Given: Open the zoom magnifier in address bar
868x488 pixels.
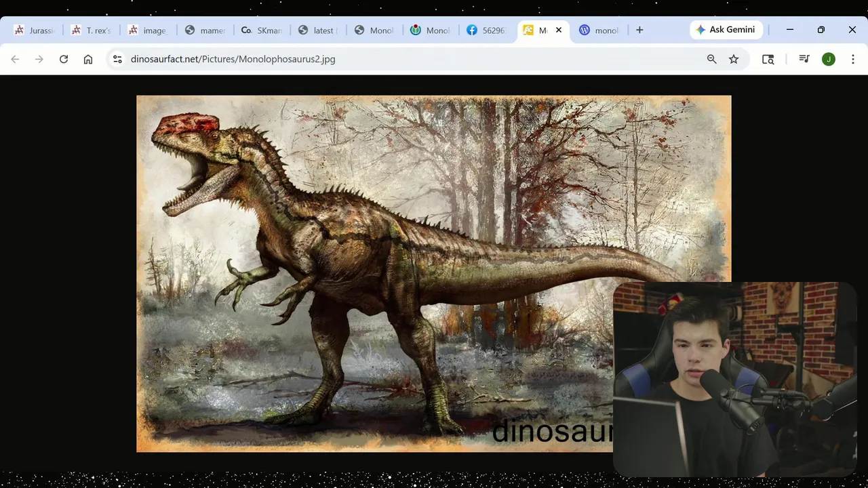Looking at the screenshot, I should [712, 59].
